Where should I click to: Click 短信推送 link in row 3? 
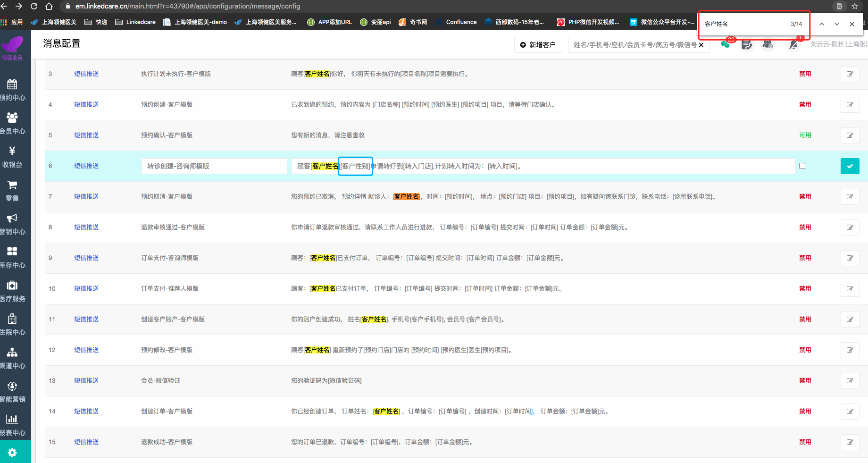point(86,74)
